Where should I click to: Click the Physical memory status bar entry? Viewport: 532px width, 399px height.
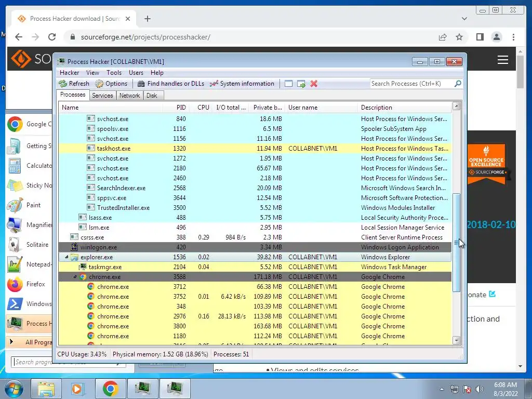tap(160, 354)
